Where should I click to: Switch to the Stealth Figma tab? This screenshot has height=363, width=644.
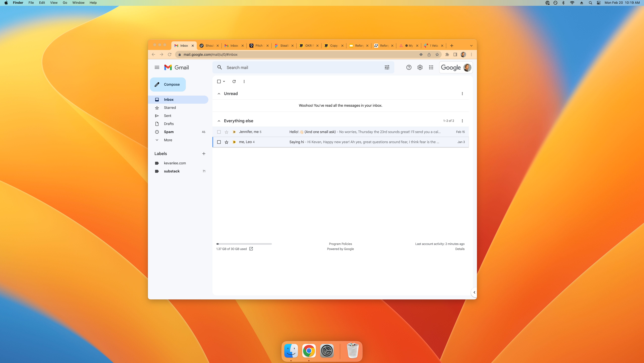click(x=284, y=46)
